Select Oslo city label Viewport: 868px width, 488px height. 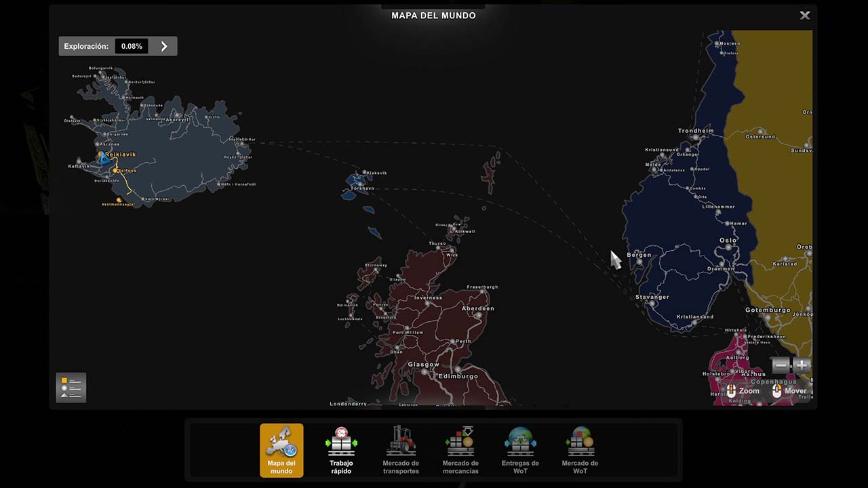pos(728,241)
